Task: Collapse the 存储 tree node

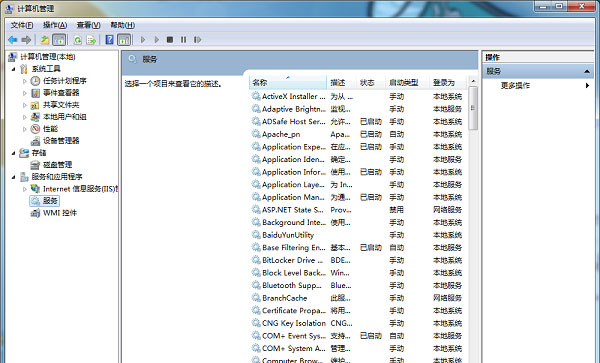Action: point(14,153)
